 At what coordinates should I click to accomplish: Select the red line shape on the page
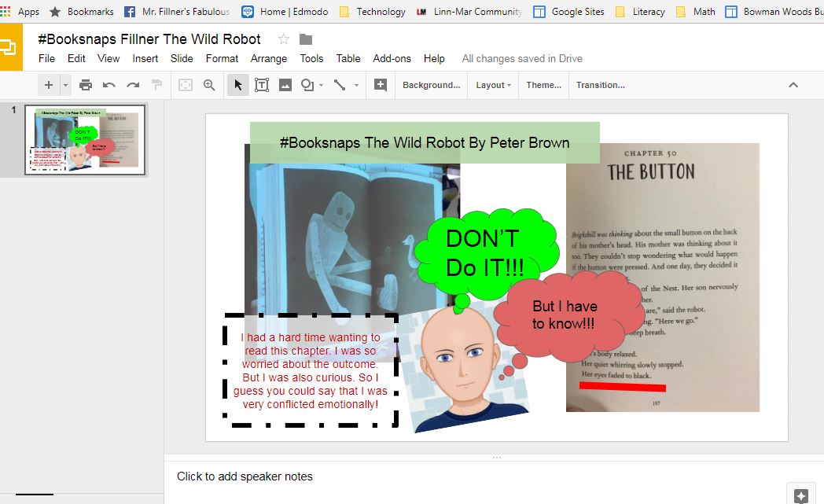[622, 387]
